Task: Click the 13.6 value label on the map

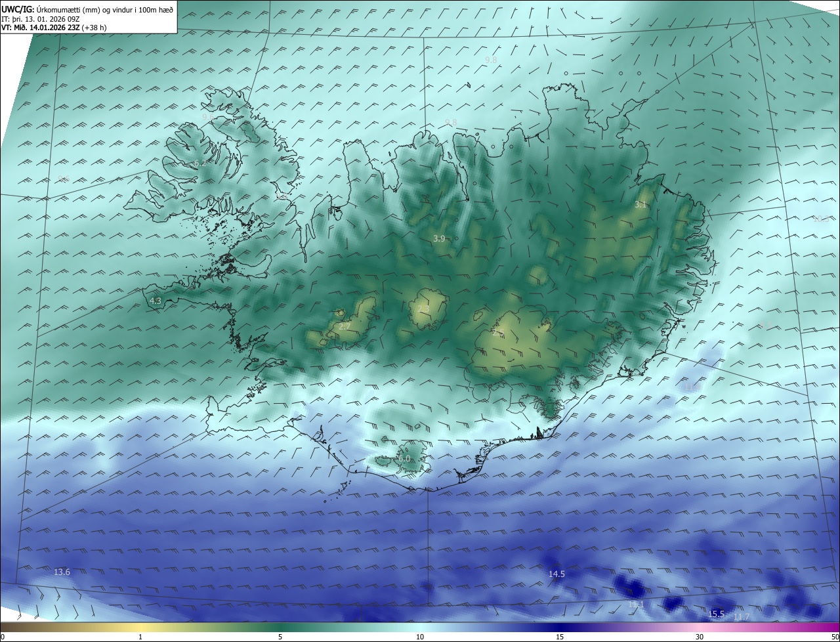Action: point(62,572)
